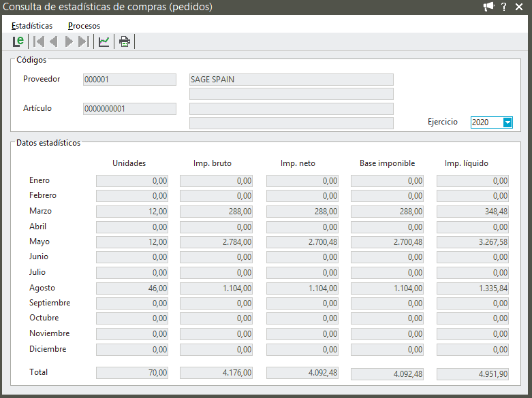
Task: Select the Marzo Imp. líquido value 348,48
Action: pos(473,212)
